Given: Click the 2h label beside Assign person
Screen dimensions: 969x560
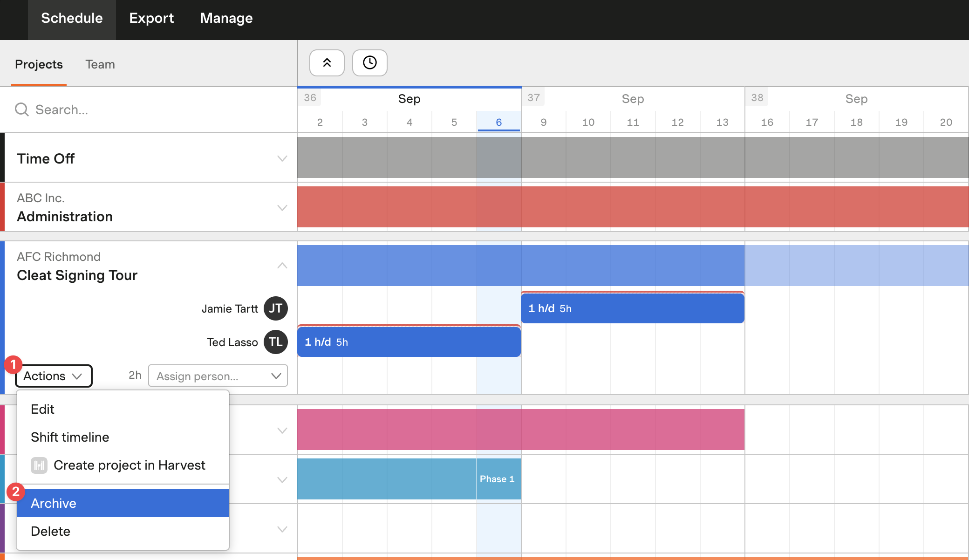Looking at the screenshot, I should [135, 375].
